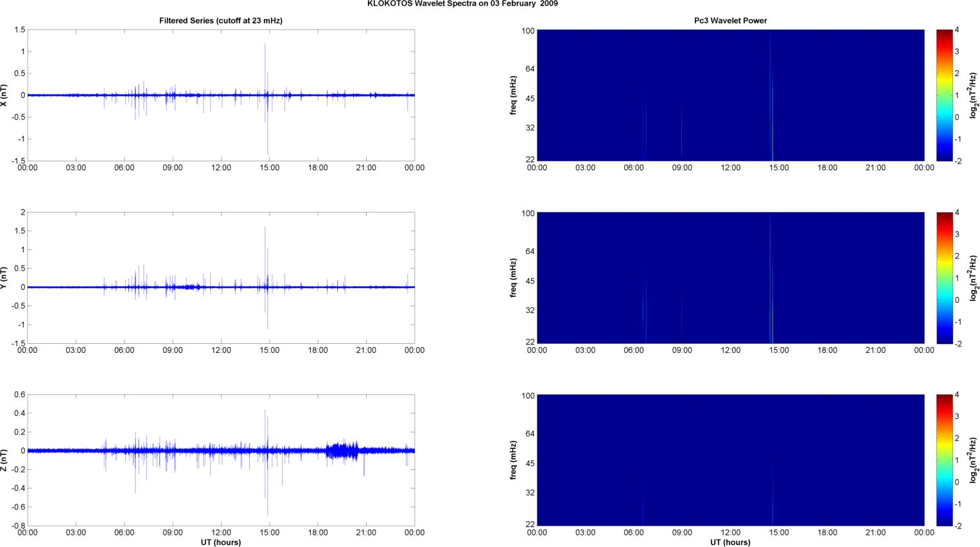Click the log2(nT²/Hz) label of the middle colorbar
The width and height of the screenshot is (980, 547).
(974, 278)
